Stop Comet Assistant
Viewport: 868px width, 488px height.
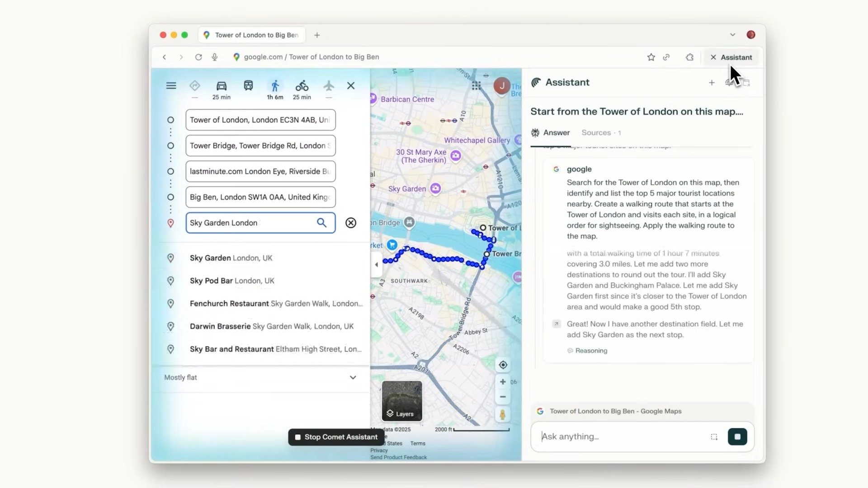click(x=336, y=437)
